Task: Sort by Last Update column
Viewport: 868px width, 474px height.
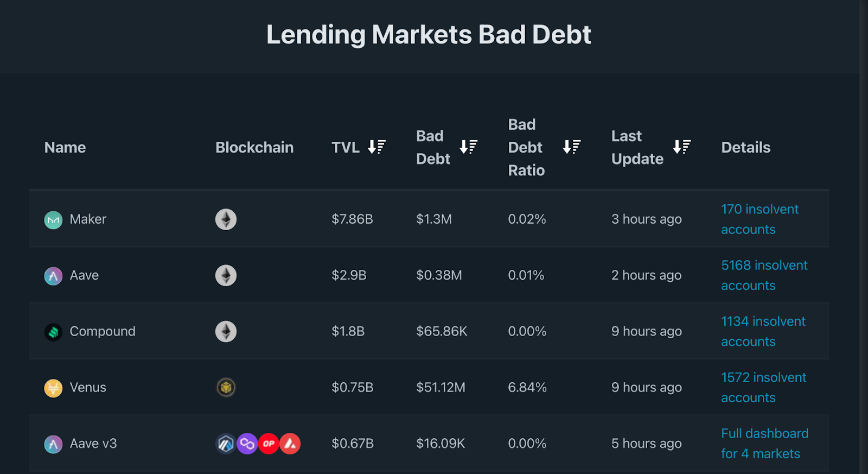Action: coord(681,147)
